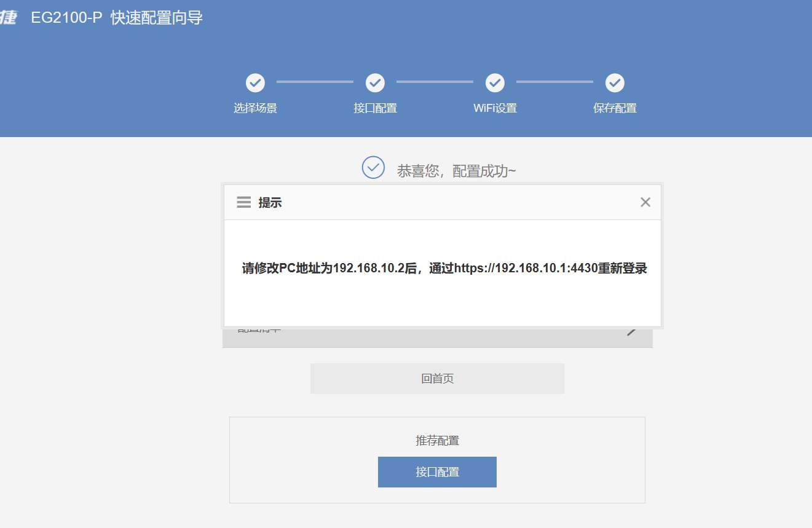The image size is (812, 528).
Task: Click the 保存配置 step checkmark icon
Action: click(x=615, y=82)
